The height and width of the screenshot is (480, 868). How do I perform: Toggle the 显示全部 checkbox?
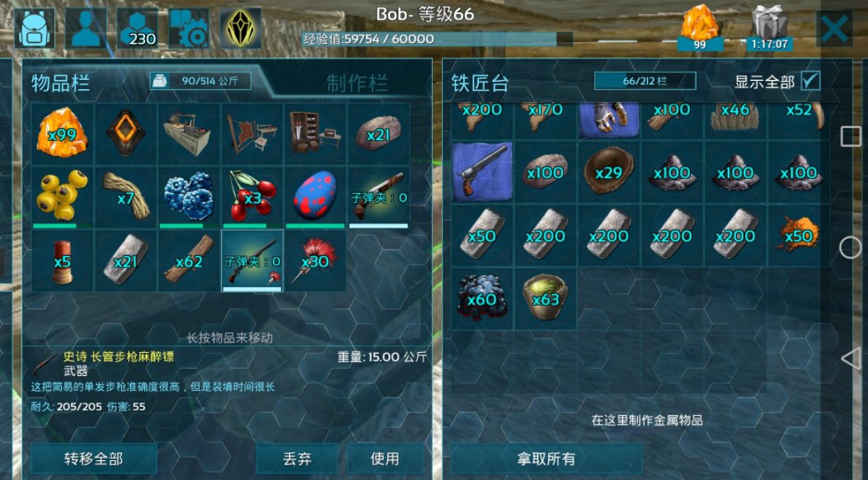pos(810,81)
